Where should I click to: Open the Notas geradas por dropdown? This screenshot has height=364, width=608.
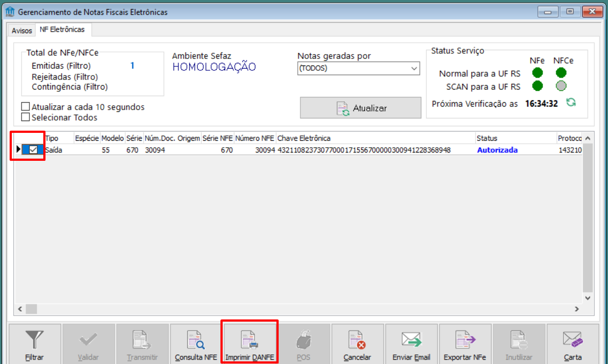358,68
